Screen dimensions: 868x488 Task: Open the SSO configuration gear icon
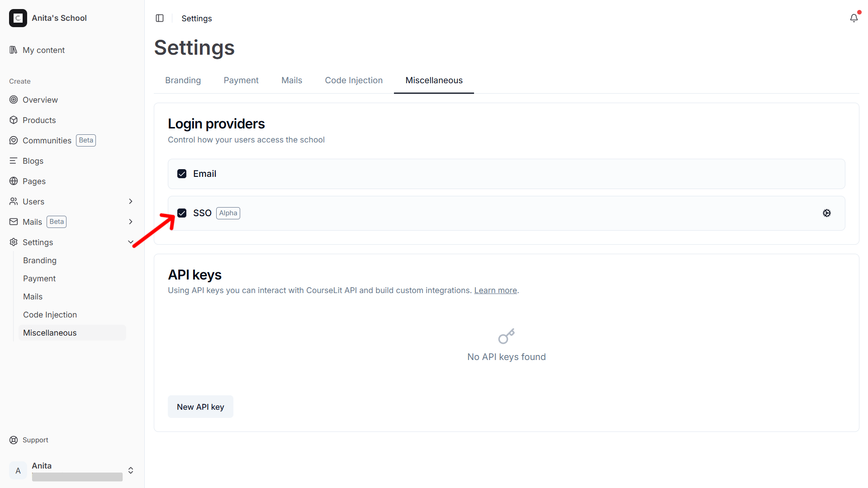[x=827, y=213]
